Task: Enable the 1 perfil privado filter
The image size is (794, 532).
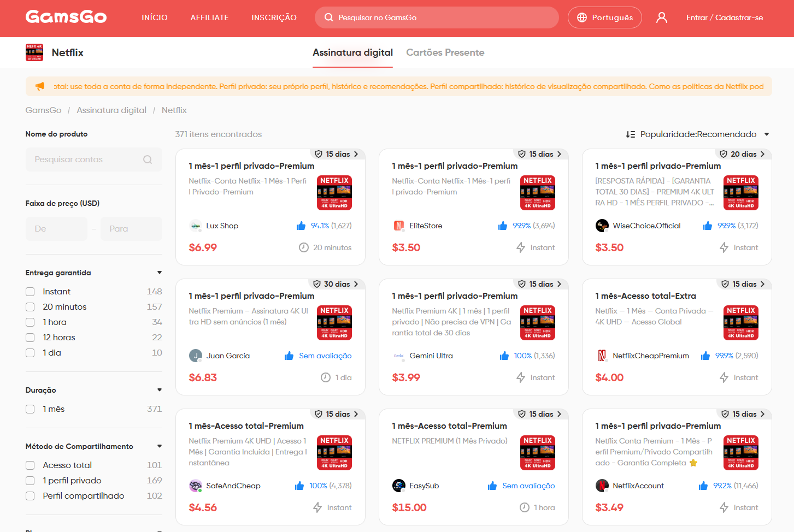Action: coord(30,481)
